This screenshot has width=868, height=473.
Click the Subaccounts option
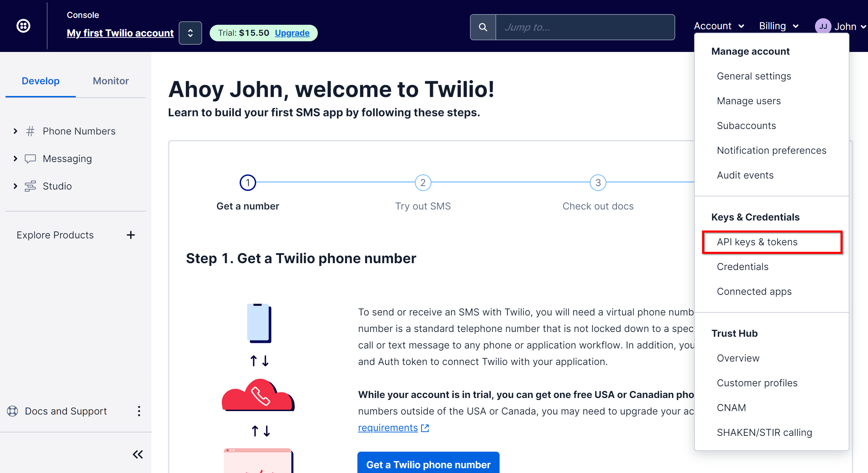point(747,126)
